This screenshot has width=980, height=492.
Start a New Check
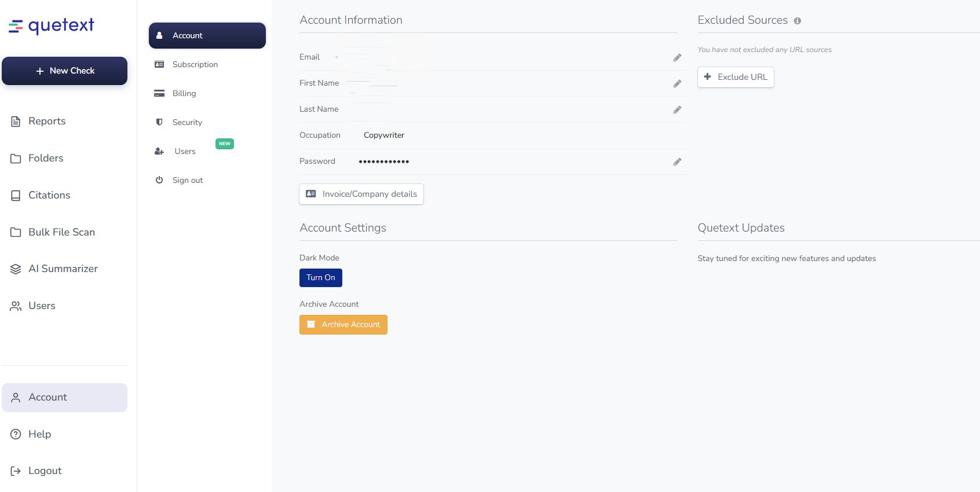(x=65, y=71)
